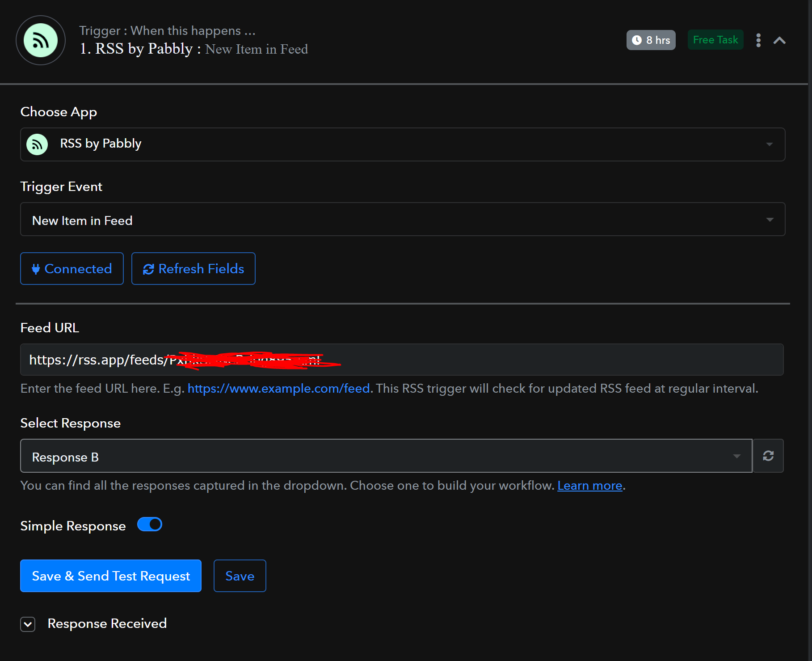Click the RSS by Pabbly trigger icon in header
The width and height of the screenshot is (812, 661).
(41, 40)
